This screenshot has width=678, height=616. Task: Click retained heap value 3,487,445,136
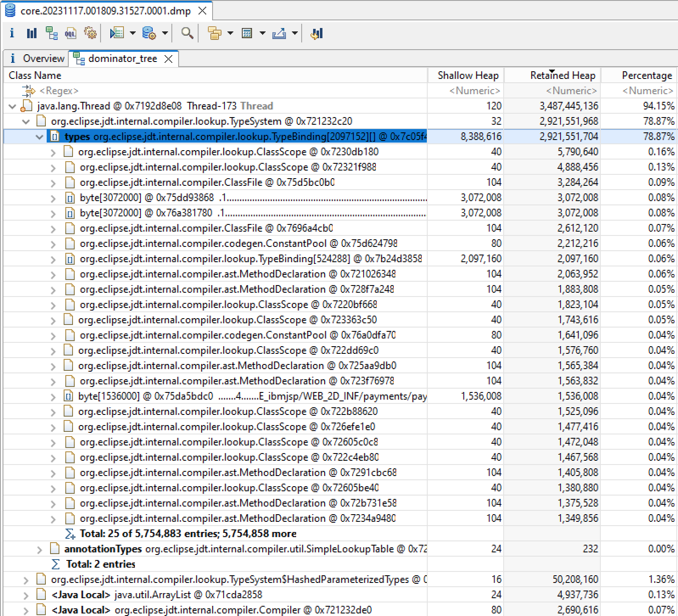coord(569,106)
